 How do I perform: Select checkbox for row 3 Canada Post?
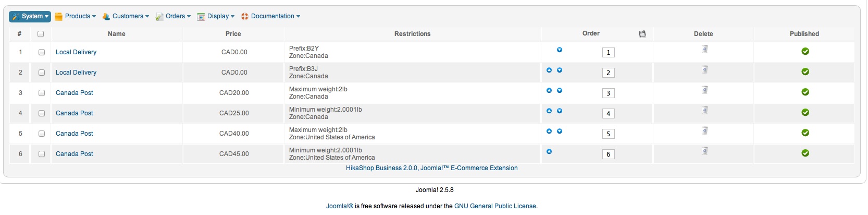42,93
